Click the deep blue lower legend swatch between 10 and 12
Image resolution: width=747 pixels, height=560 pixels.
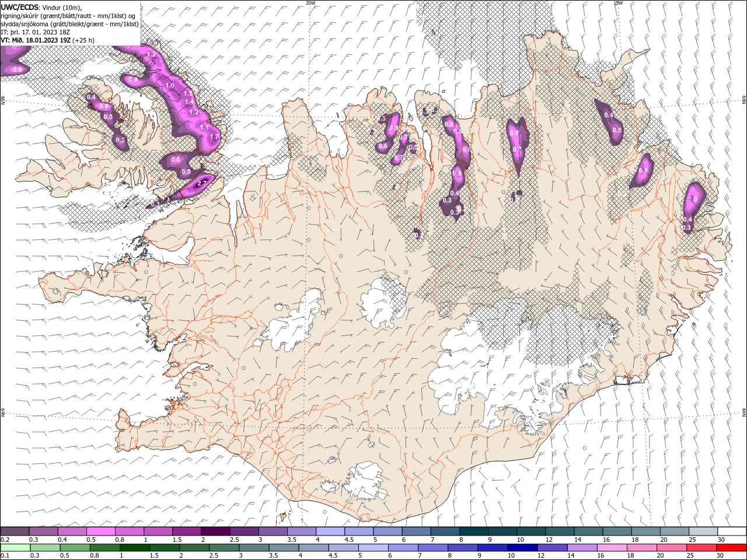(521, 548)
